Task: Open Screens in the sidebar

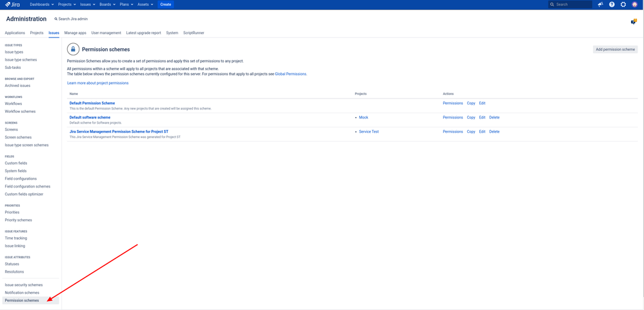Action: pos(11,130)
